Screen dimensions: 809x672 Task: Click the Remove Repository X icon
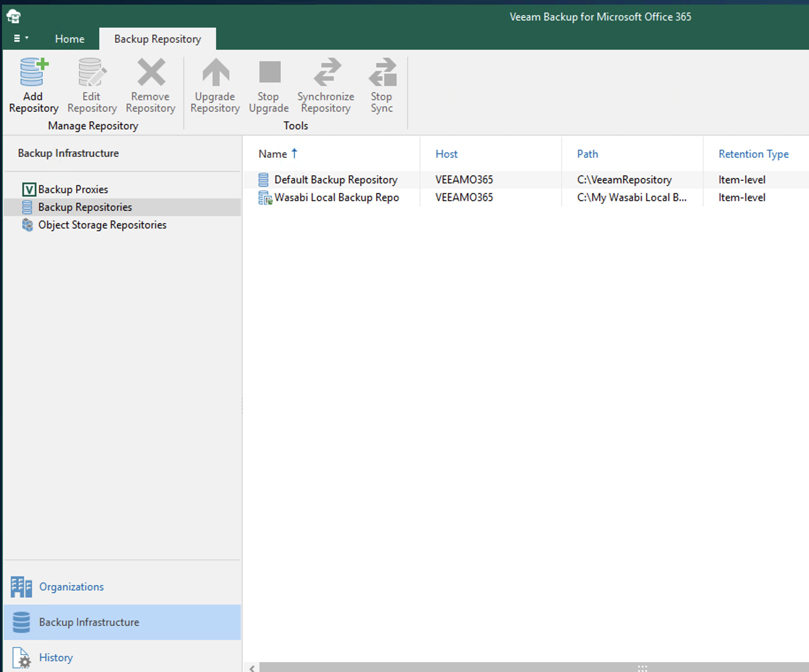click(151, 72)
